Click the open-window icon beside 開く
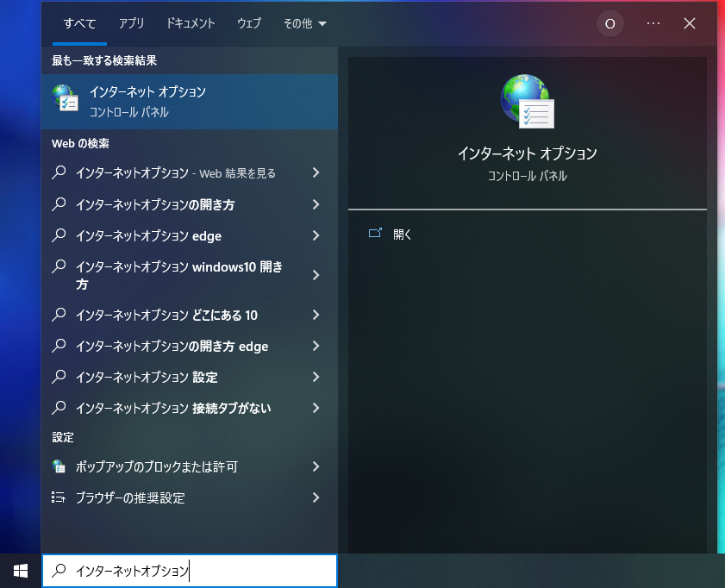The height and width of the screenshot is (588, 725). pos(375,233)
